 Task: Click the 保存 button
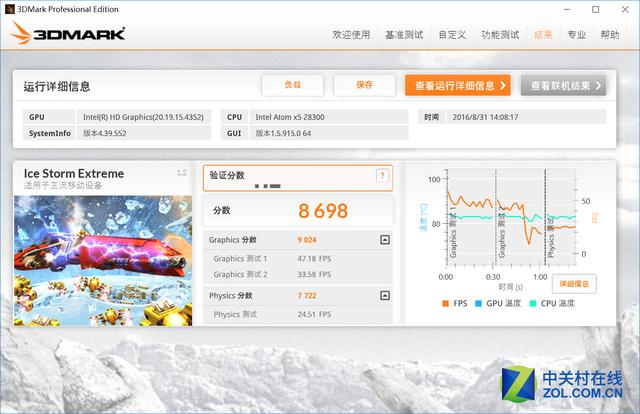point(364,85)
